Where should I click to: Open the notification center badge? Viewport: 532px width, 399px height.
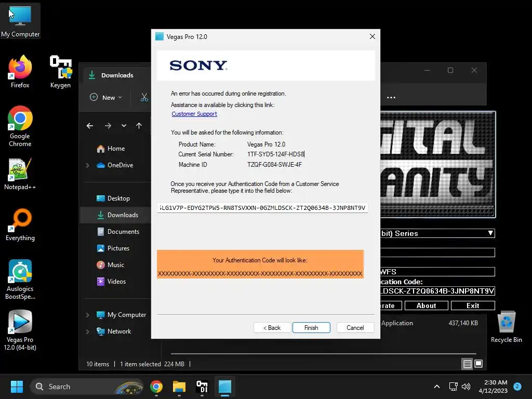[x=517, y=387]
